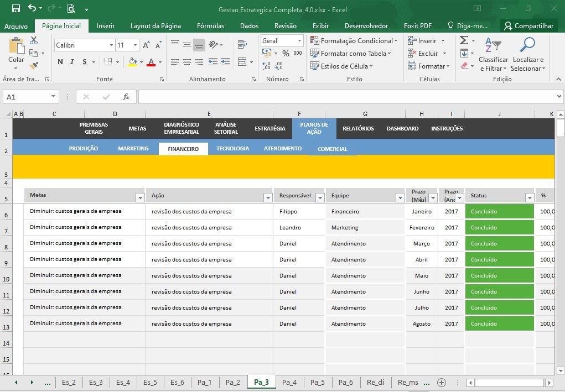Click the Merge and Center cells icon

click(x=242, y=62)
